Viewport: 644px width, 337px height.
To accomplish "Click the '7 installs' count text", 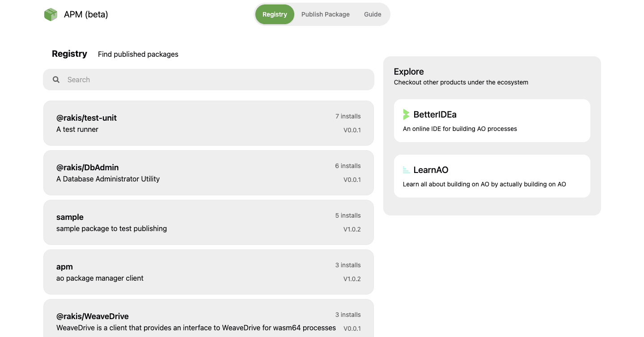I will 348,116.
